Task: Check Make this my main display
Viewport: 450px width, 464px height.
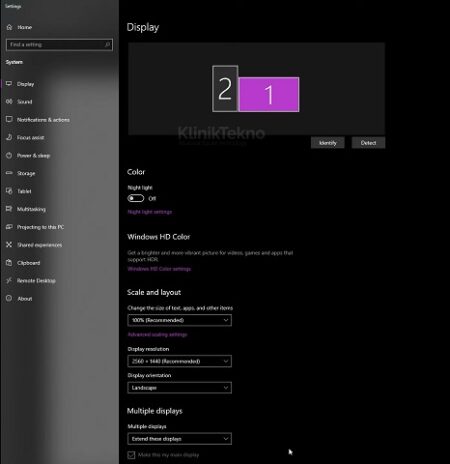Action: pos(131,455)
